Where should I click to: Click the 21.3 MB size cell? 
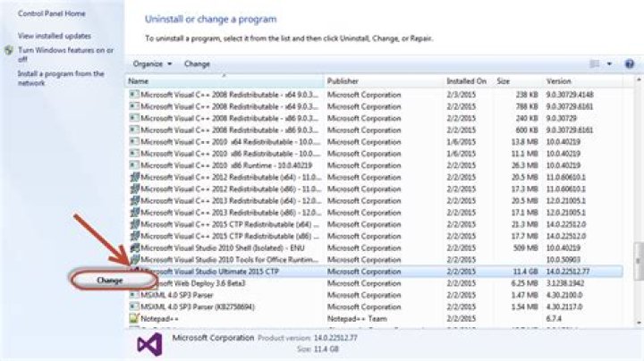click(524, 224)
